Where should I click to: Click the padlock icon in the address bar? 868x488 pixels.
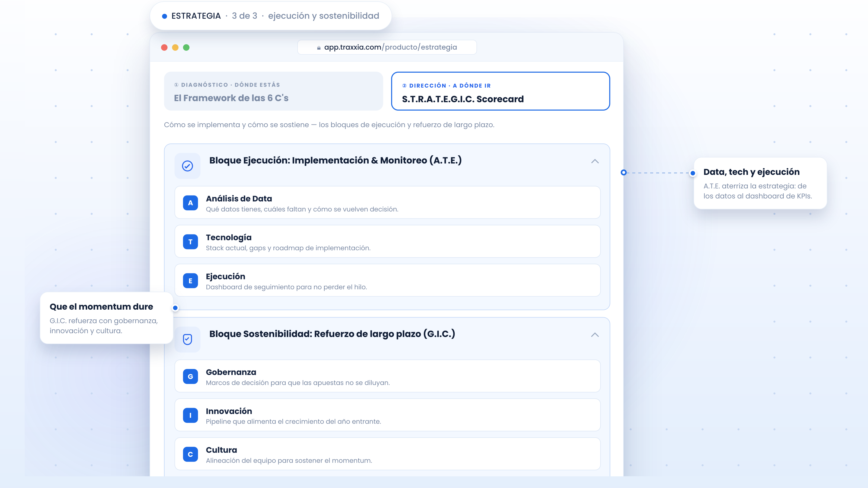click(319, 48)
